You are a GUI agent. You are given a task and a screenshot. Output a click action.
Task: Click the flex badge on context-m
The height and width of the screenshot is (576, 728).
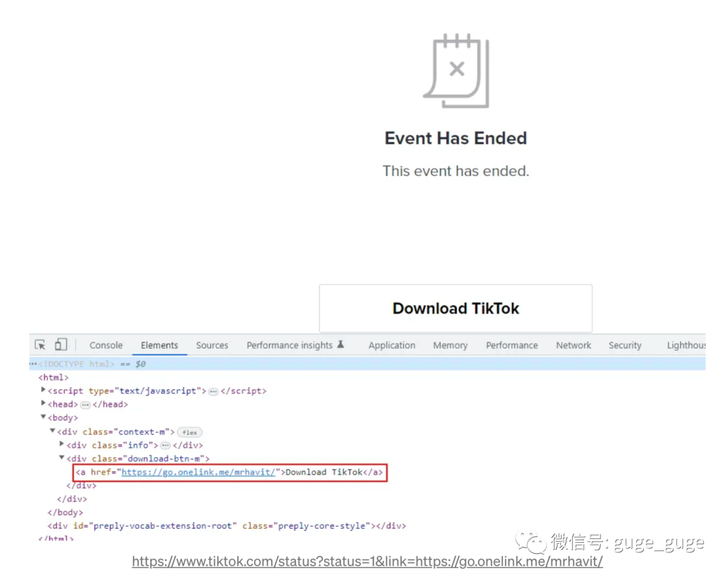pos(189,432)
